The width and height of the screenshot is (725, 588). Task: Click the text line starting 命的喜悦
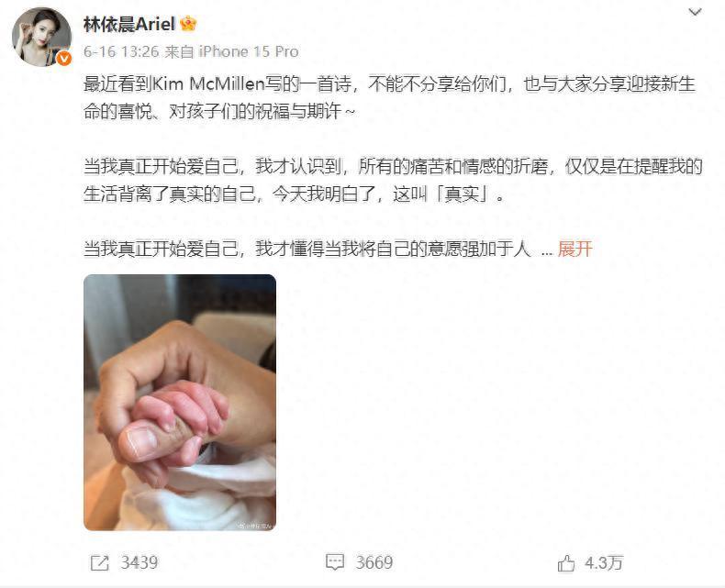219,111
